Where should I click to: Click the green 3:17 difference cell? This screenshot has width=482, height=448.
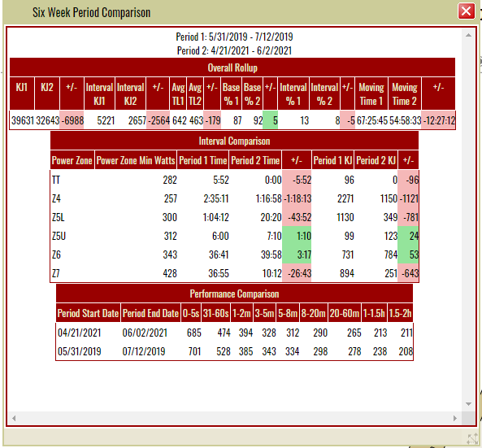(x=297, y=254)
